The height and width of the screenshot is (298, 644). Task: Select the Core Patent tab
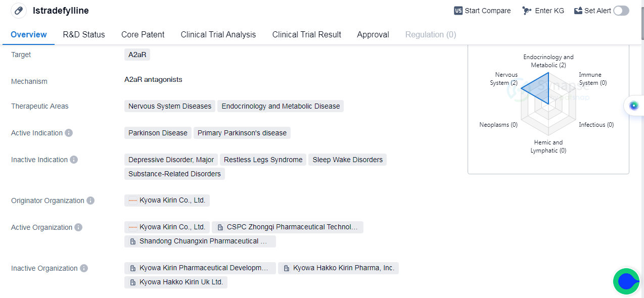pos(143,34)
